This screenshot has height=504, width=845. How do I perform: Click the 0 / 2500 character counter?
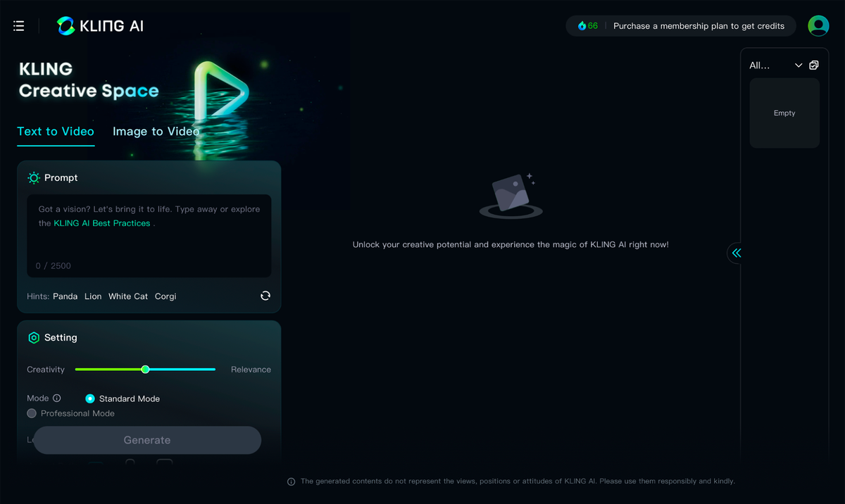pos(54,266)
